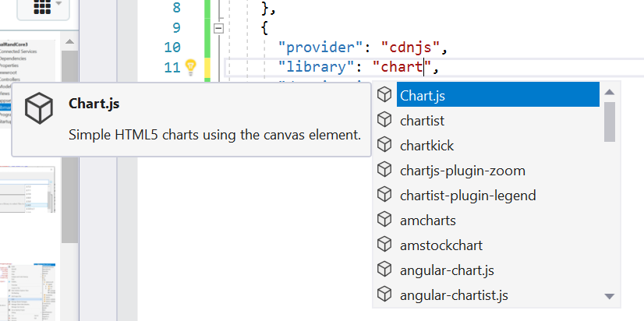Viewport: 644px width, 321px height.
Task: Select the amcharts suggestion
Action: coord(427,220)
